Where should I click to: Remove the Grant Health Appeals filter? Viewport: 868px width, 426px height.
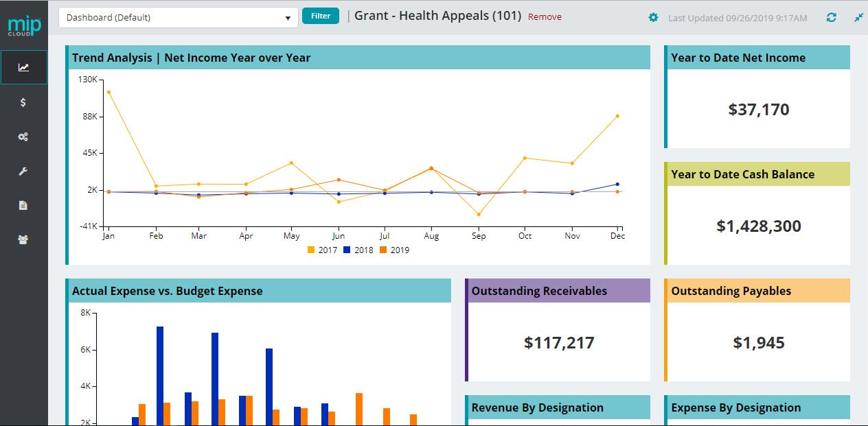[x=545, y=17]
